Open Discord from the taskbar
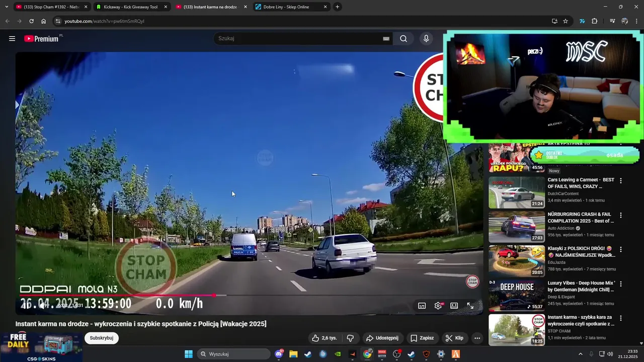 click(x=279, y=354)
